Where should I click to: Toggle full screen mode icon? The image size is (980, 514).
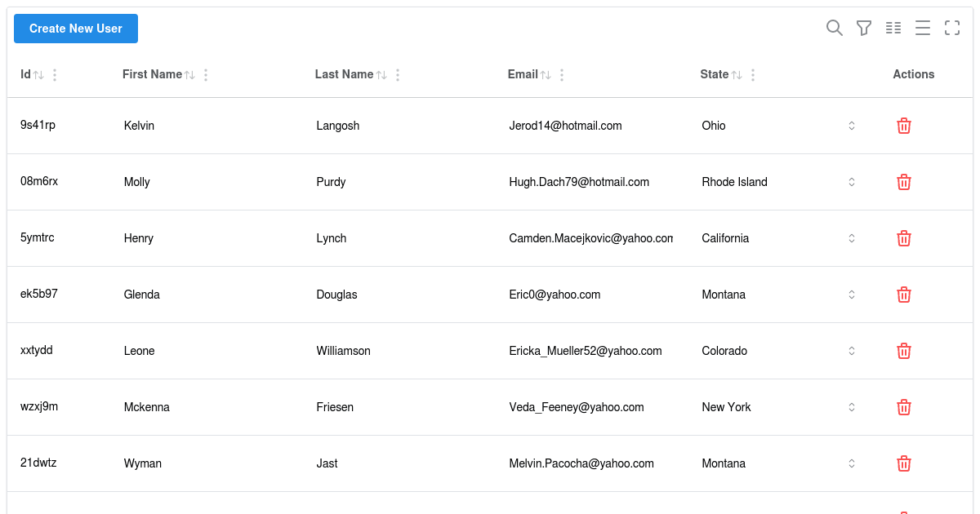pos(952,29)
